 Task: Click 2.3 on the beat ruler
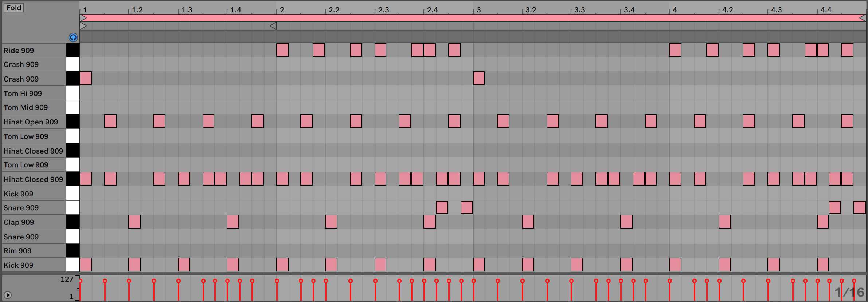point(383,10)
